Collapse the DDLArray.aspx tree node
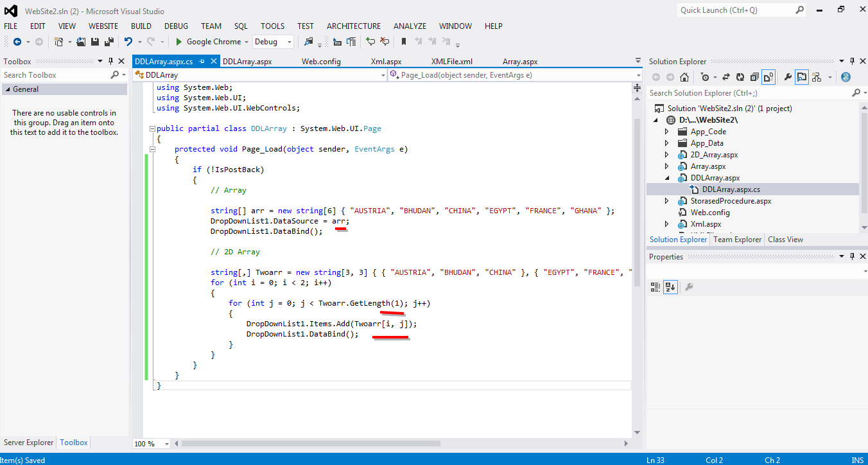Screen dimensions: 868x465 click(666, 177)
